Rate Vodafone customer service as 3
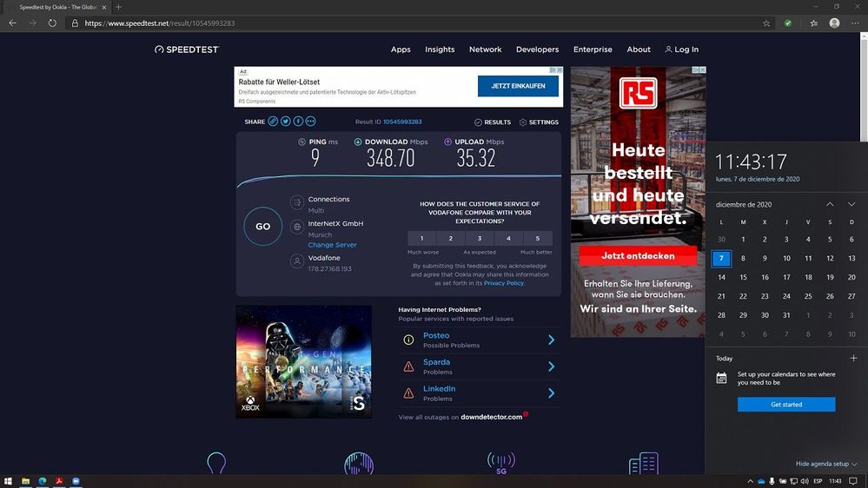Image resolution: width=868 pixels, height=488 pixels. tap(480, 239)
